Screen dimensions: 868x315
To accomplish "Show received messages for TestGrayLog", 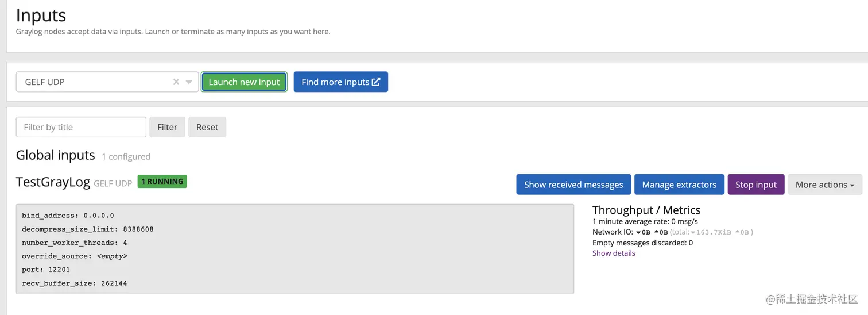I will [573, 185].
